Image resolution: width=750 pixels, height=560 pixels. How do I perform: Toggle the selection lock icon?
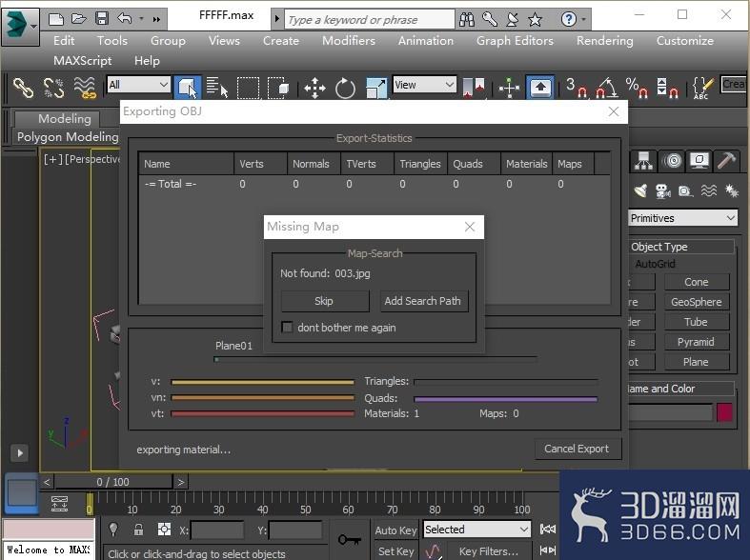(139, 530)
